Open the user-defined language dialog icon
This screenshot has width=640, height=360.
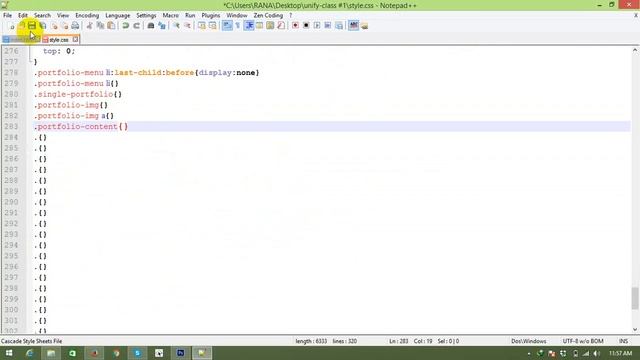260,26
